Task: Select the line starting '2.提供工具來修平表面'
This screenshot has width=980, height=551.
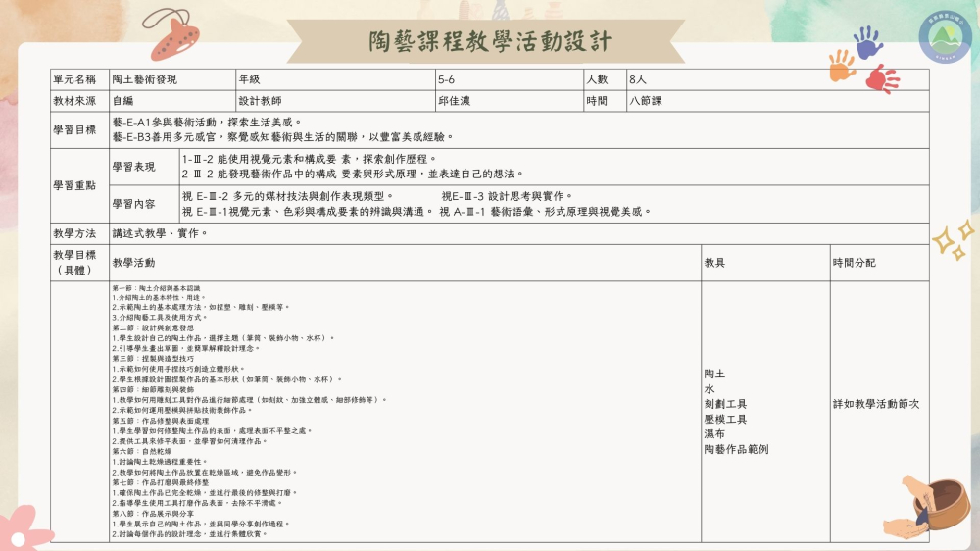Action: click(x=190, y=441)
